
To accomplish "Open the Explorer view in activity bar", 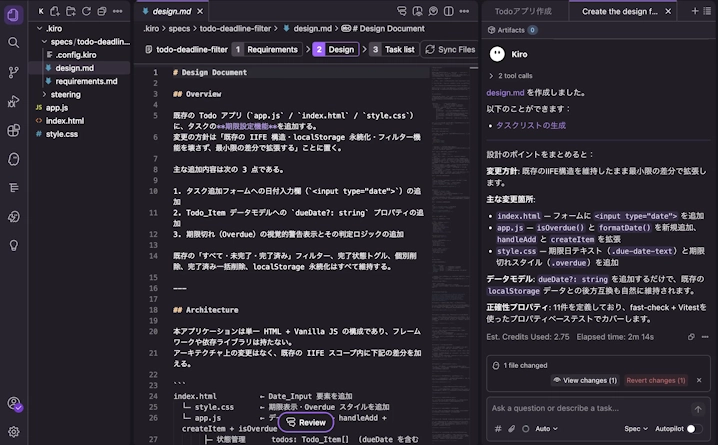I will [x=13, y=15].
